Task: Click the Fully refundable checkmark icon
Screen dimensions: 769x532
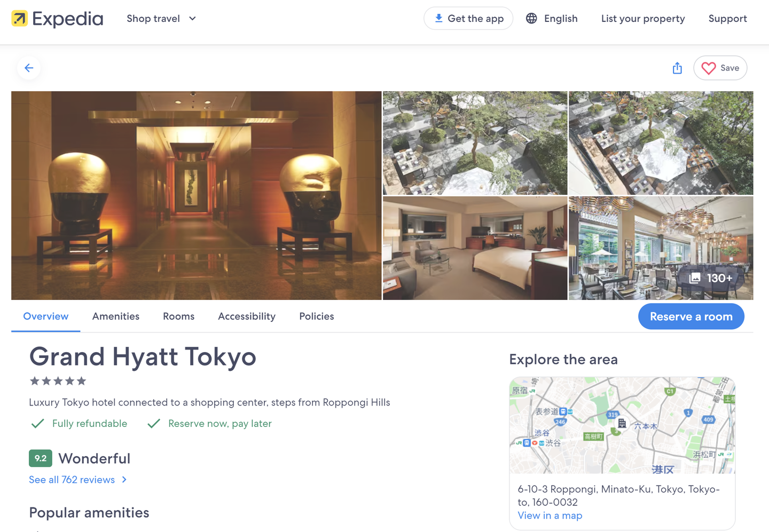Action: click(37, 424)
